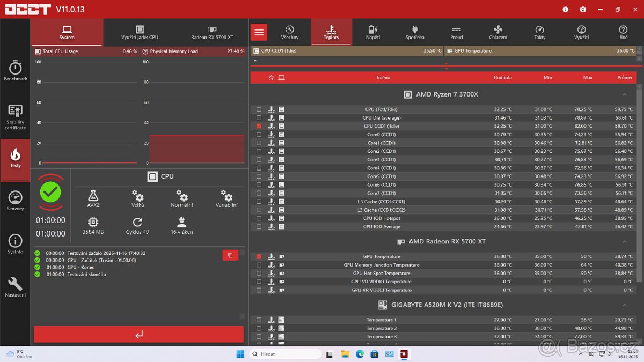Click the Takty clocks icon

tap(540, 32)
